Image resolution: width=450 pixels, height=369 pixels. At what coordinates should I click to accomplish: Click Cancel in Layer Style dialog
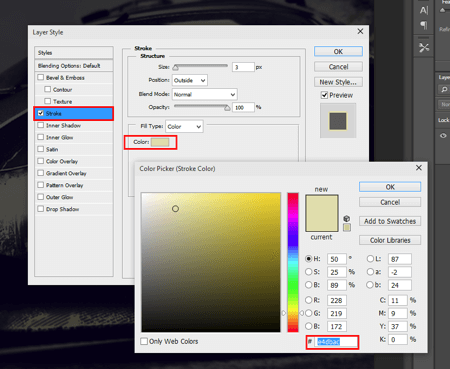tap(338, 67)
